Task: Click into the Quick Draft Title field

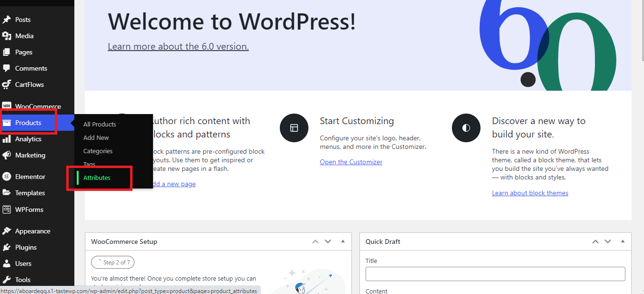Action: click(x=495, y=274)
